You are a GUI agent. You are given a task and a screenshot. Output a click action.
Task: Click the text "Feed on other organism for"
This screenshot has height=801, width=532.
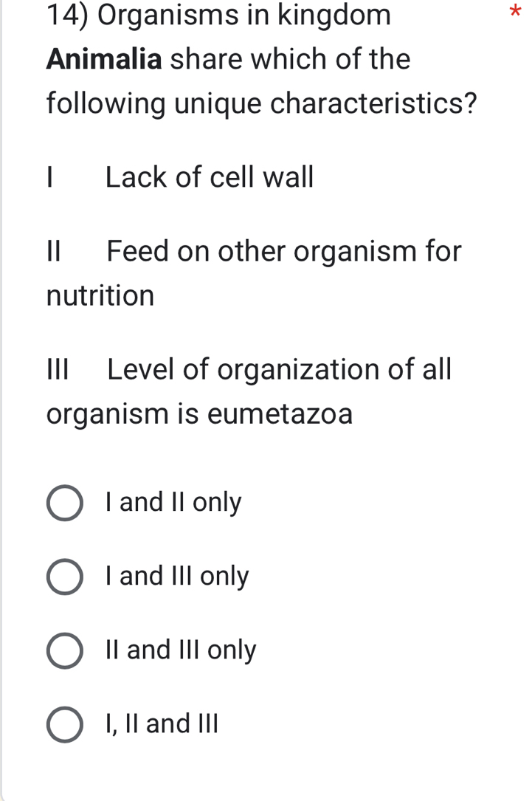coord(284,252)
